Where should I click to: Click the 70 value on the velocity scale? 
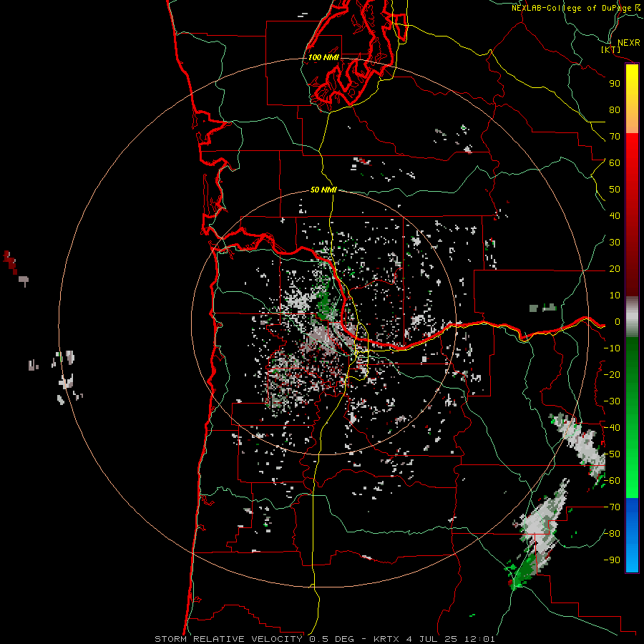(615, 137)
